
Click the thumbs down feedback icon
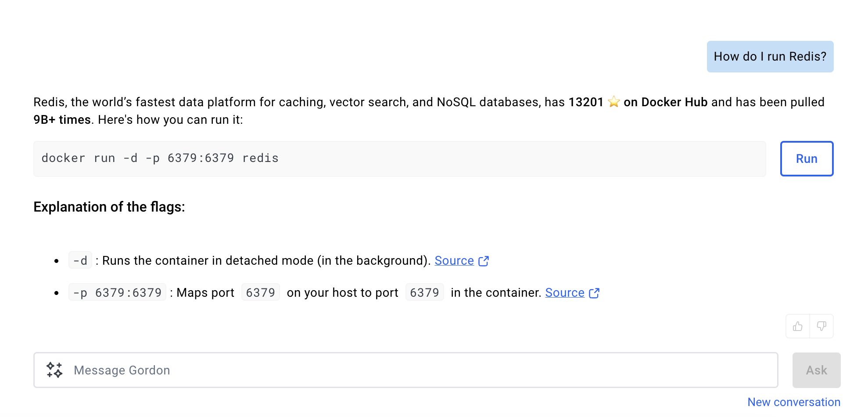click(x=821, y=326)
